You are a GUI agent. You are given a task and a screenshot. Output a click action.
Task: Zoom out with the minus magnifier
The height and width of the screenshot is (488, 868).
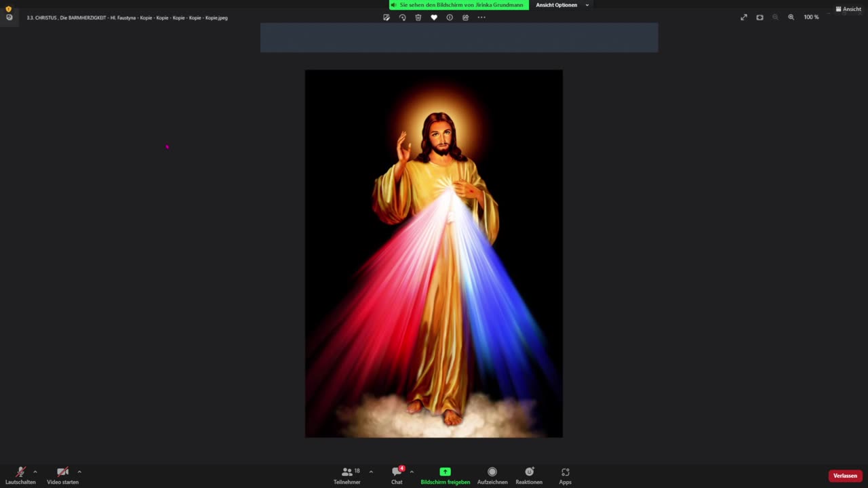(x=775, y=17)
